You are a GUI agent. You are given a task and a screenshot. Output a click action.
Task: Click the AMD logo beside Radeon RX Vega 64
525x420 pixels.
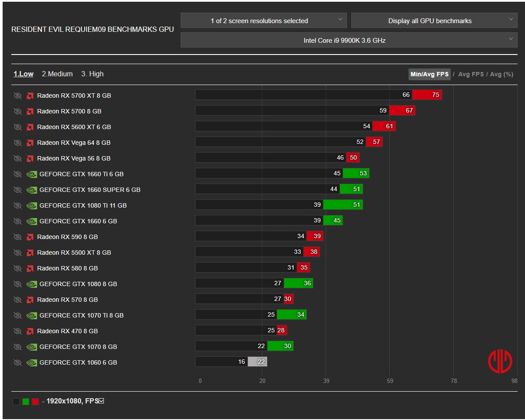(x=30, y=143)
